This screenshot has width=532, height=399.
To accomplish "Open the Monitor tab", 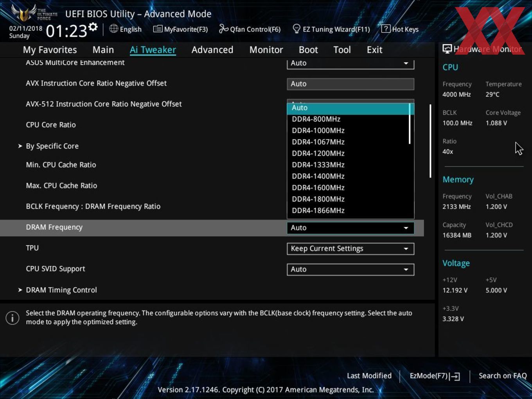I will click(266, 50).
